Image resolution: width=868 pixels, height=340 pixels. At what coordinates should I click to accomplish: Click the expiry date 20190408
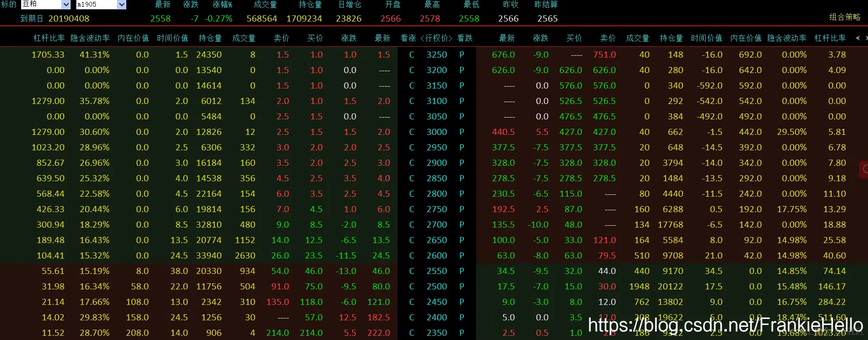click(69, 19)
